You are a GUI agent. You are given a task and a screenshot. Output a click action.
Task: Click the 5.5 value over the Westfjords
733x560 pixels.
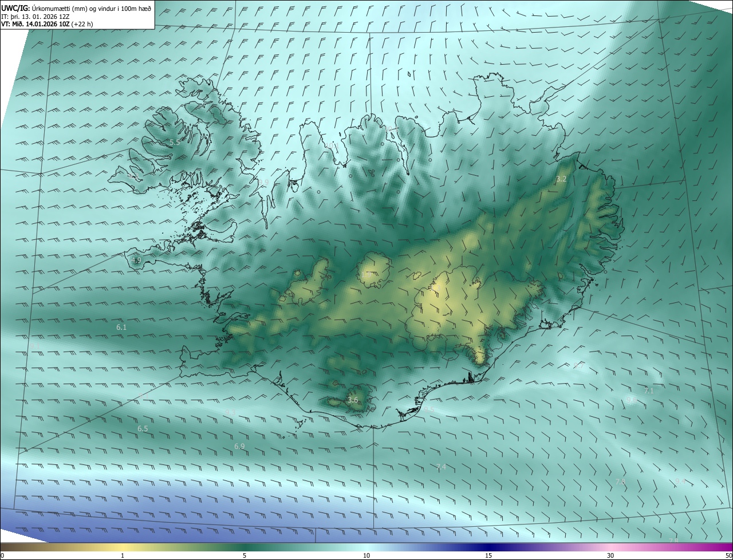pyautogui.click(x=175, y=142)
